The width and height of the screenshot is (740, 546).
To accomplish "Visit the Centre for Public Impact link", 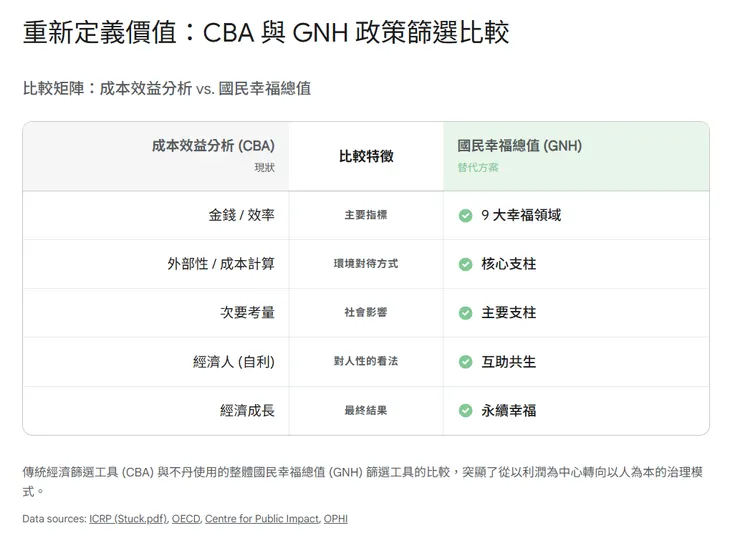I will pos(262,519).
